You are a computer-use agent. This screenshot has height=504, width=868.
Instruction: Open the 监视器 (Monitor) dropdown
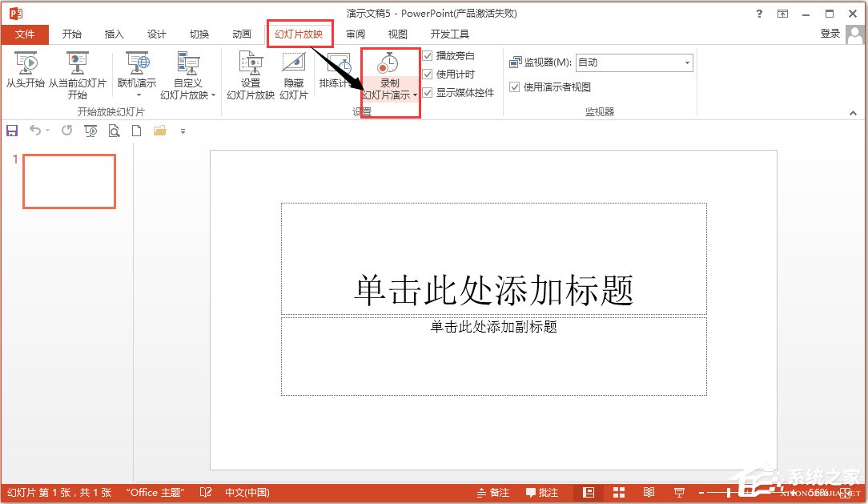(x=634, y=62)
